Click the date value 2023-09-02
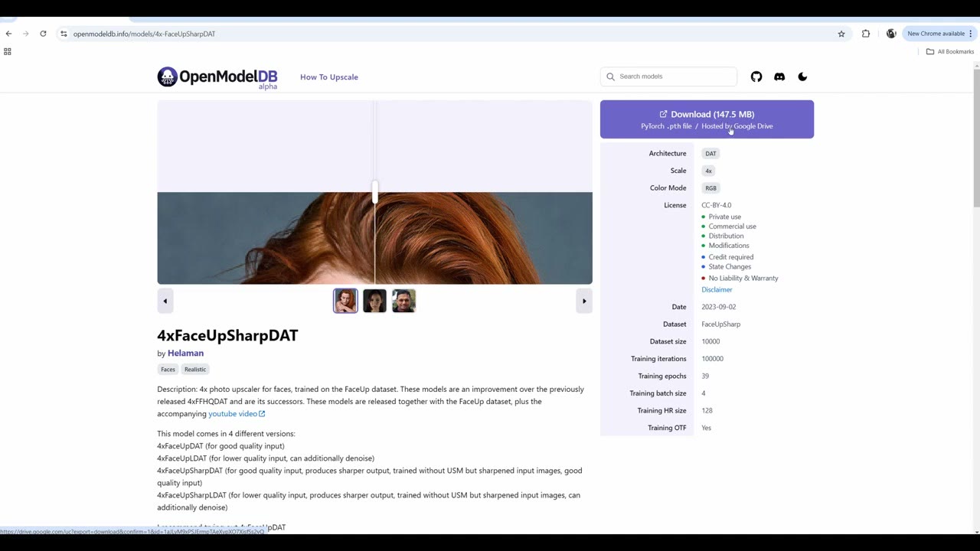Viewport: 980px width, 551px height. [x=719, y=307]
